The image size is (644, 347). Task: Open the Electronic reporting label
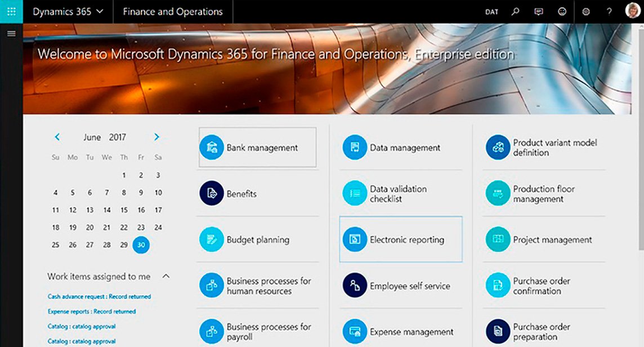pos(407,240)
